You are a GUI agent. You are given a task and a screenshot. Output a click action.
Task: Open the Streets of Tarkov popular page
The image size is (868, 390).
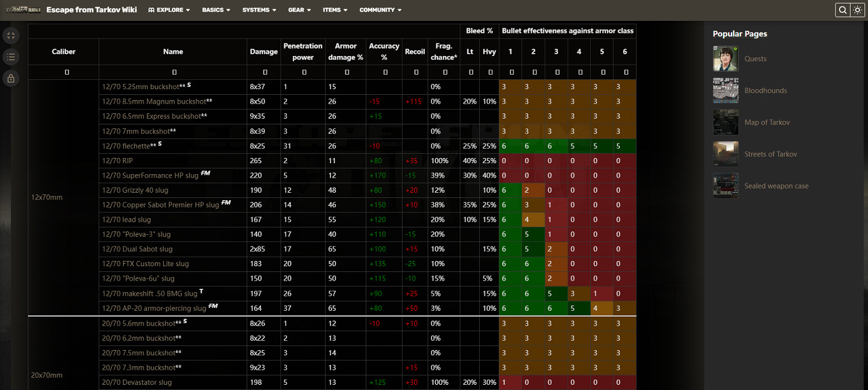point(771,154)
